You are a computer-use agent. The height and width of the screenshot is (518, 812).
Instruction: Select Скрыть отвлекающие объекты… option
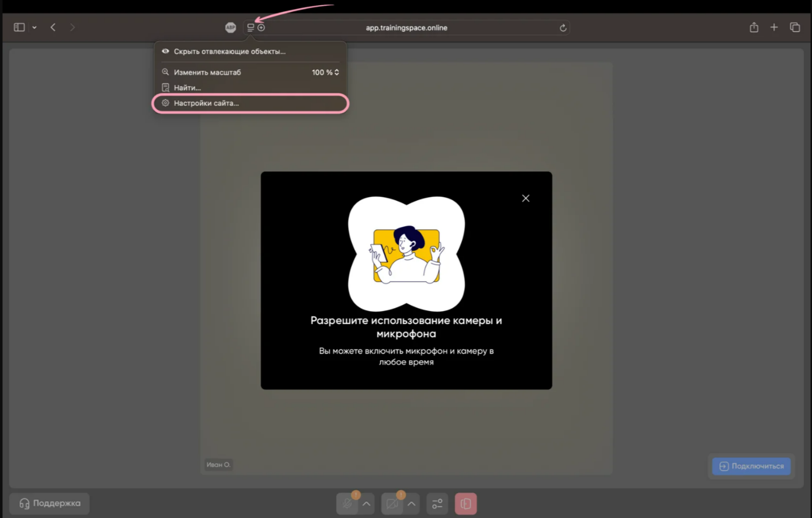[229, 51]
